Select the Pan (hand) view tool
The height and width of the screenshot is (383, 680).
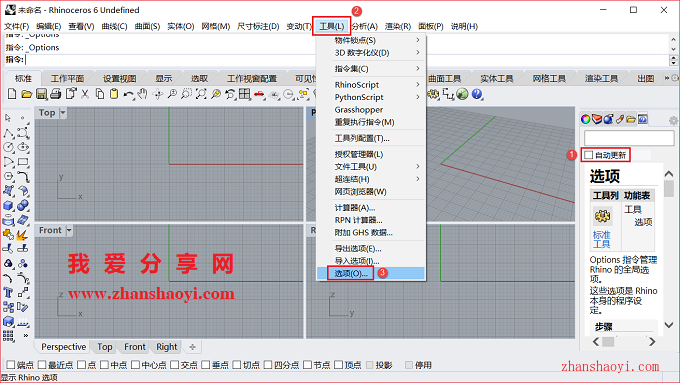(142, 94)
